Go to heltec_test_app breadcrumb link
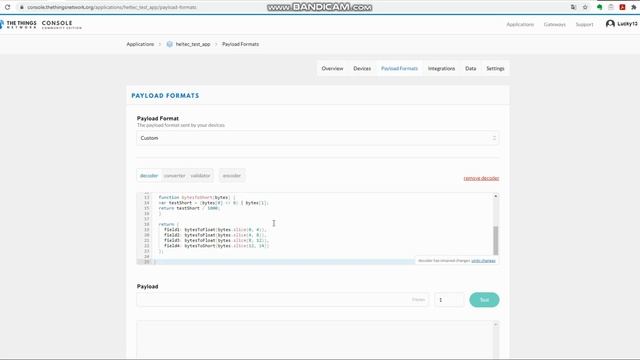 pos(193,44)
